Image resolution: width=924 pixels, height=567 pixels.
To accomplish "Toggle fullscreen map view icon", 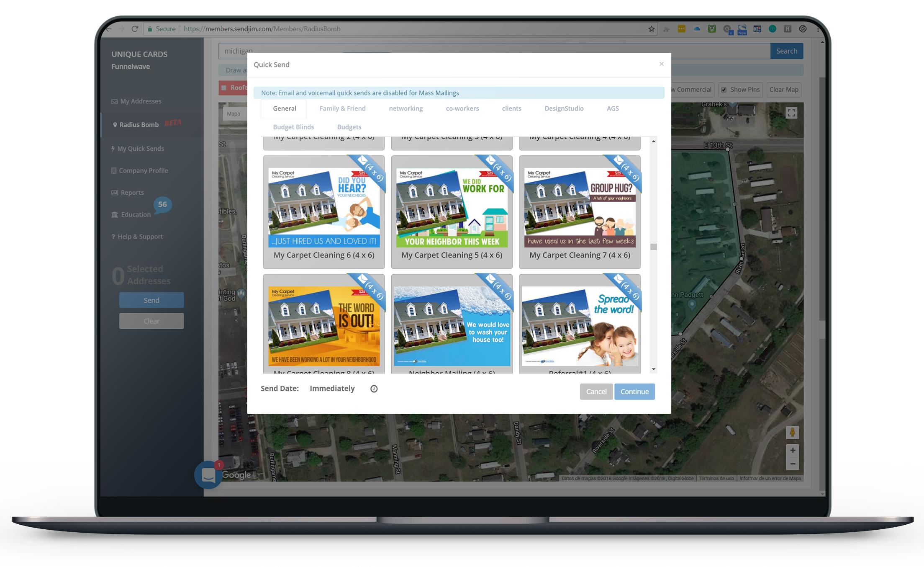I will (791, 113).
